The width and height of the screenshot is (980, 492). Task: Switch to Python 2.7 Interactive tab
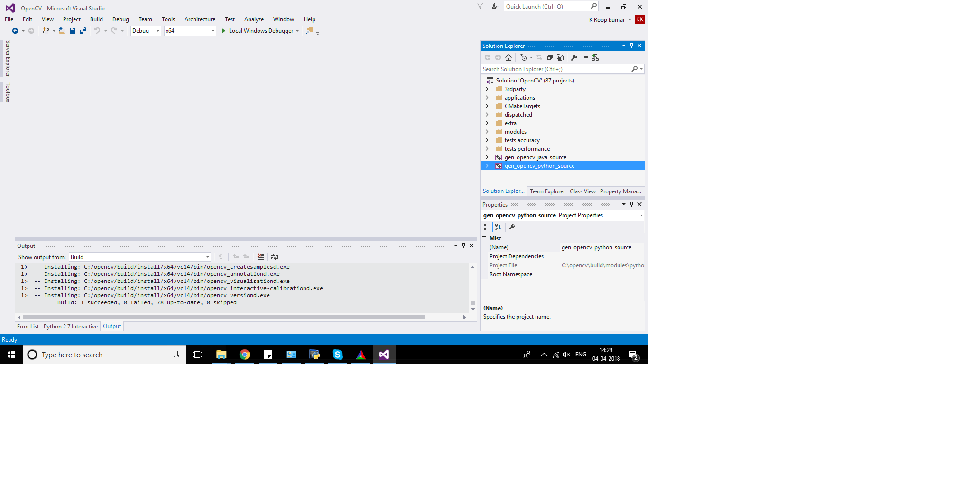[71, 327]
